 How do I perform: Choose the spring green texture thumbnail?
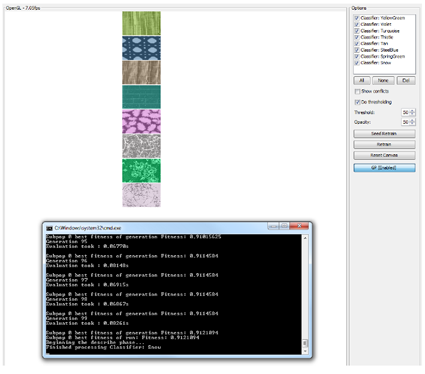coord(141,170)
